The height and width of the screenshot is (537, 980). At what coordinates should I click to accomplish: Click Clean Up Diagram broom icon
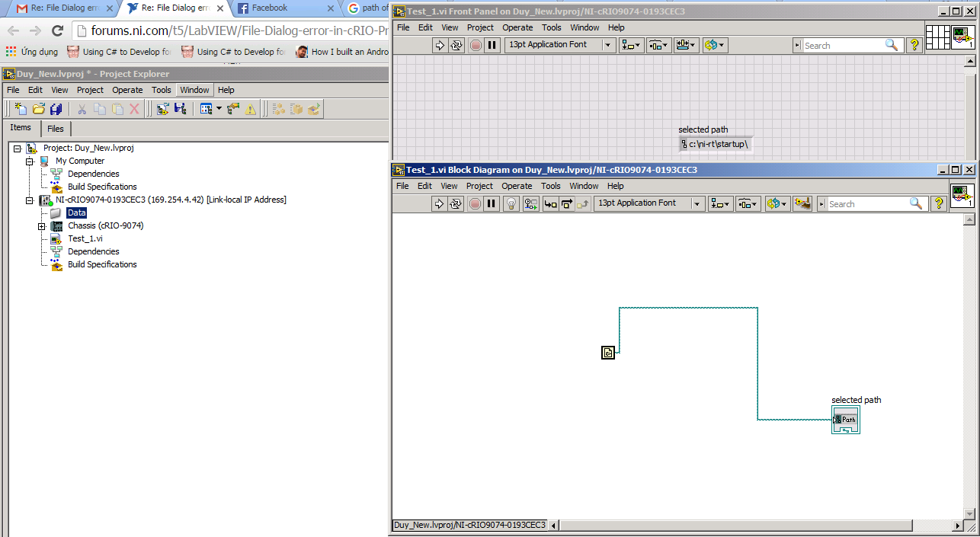(x=802, y=203)
